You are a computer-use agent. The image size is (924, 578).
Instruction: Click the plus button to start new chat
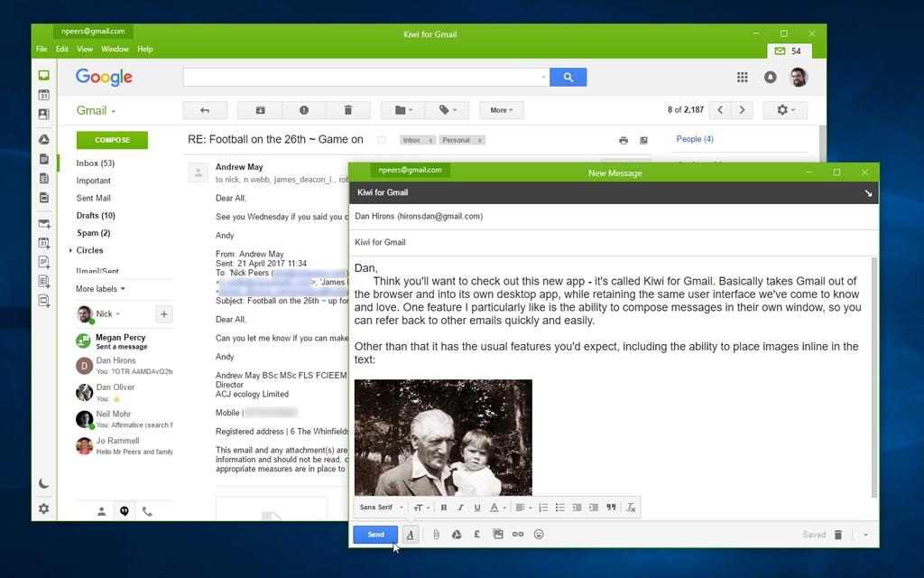pyautogui.click(x=164, y=314)
